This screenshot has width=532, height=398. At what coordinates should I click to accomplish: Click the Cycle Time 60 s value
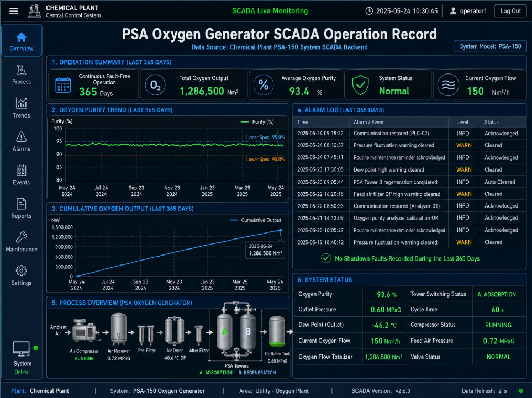point(497,310)
